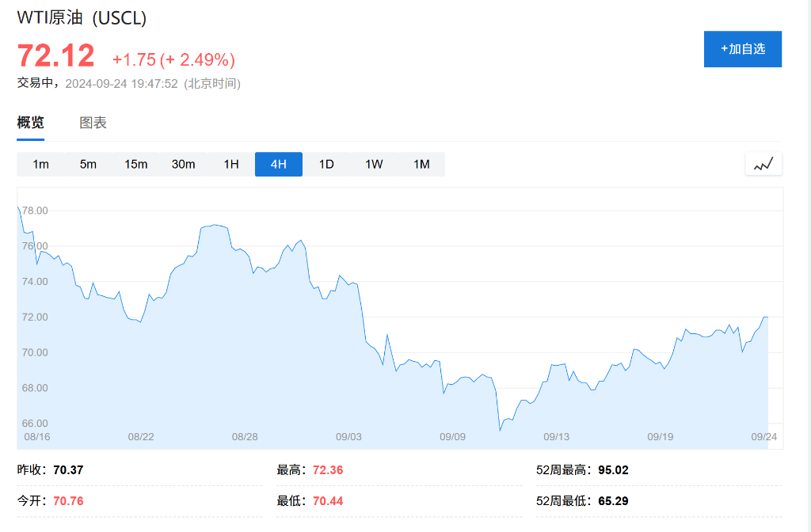Click the current price 72.12
This screenshot has height=532, width=811.
coord(55,55)
